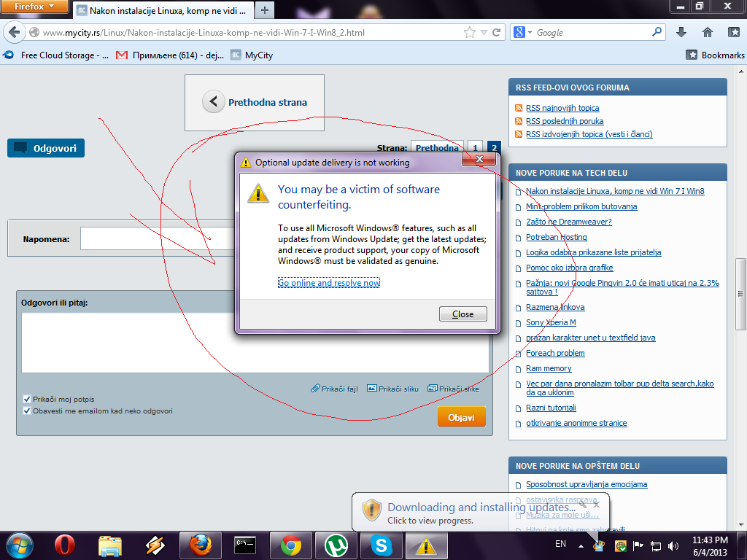Click the RSS icon beside RSS najnovijih topica
The height and width of the screenshot is (560, 747).
click(x=519, y=108)
